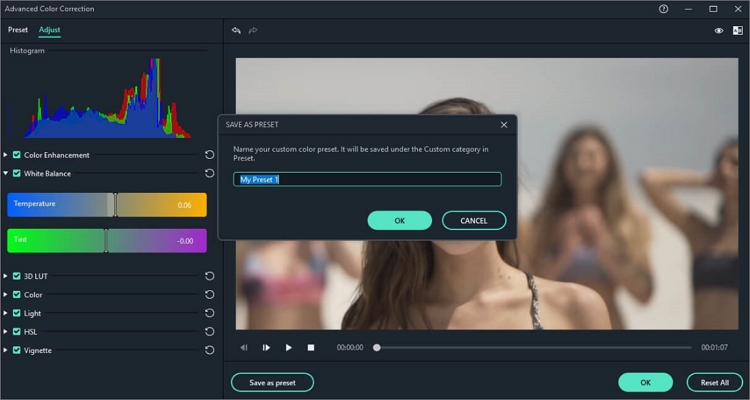Collapse the White Balance section arrow
This screenshot has width=750, height=400.
[x=5, y=173]
